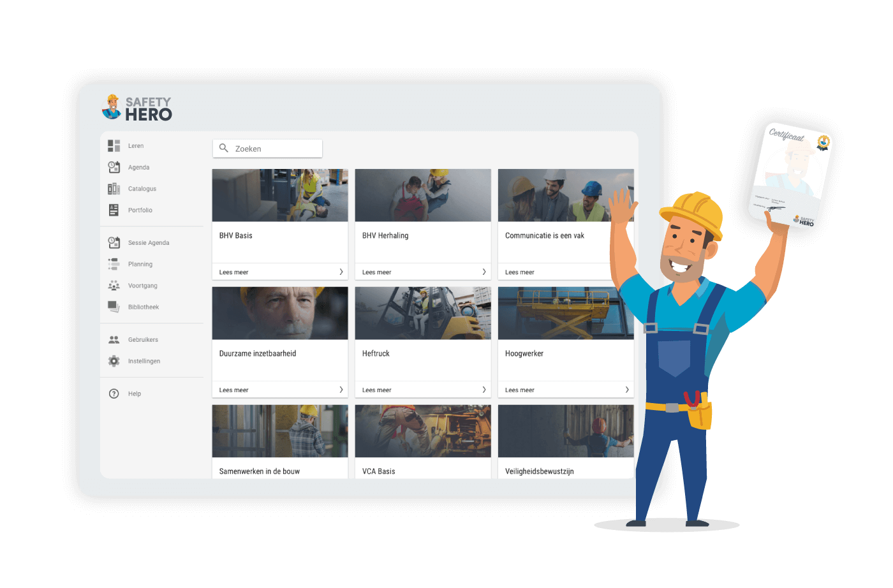Open the BHV Basis course thumbnail
The image size is (893, 588).
coord(280,195)
